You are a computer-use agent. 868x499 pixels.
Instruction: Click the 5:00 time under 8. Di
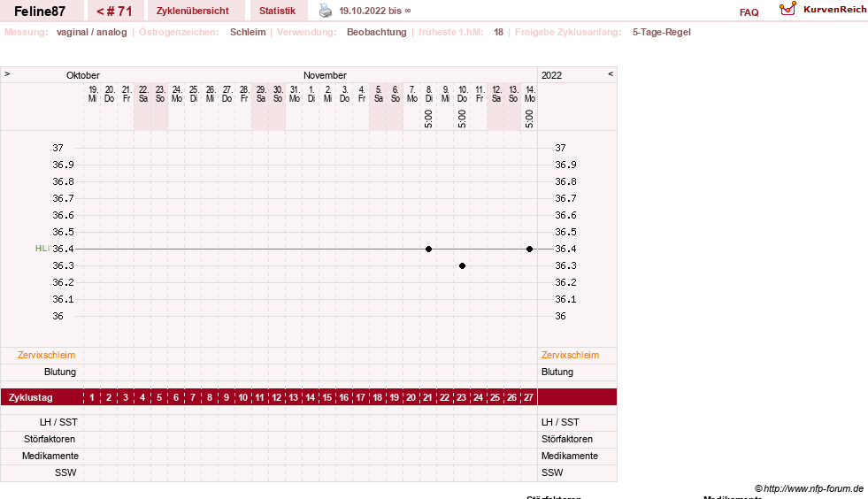[428, 119]
